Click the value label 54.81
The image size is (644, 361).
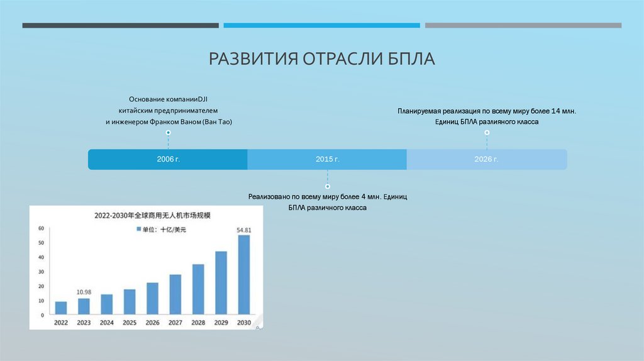[x=244, y=230]
